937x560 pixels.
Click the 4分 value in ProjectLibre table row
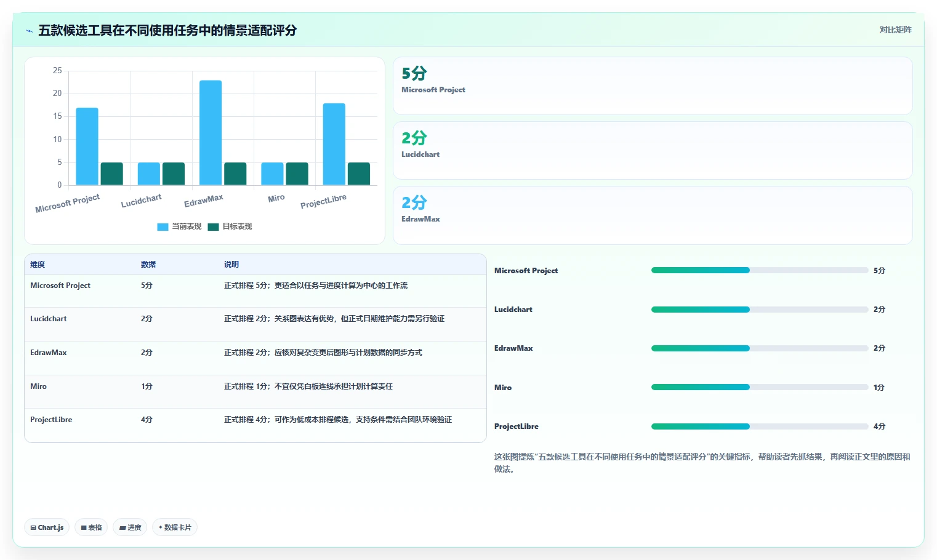tap(147, 420)
